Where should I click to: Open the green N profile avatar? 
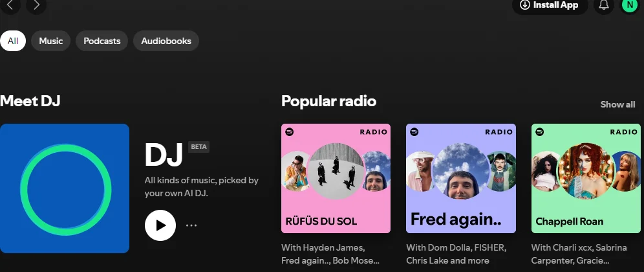(x=630, y=5)
